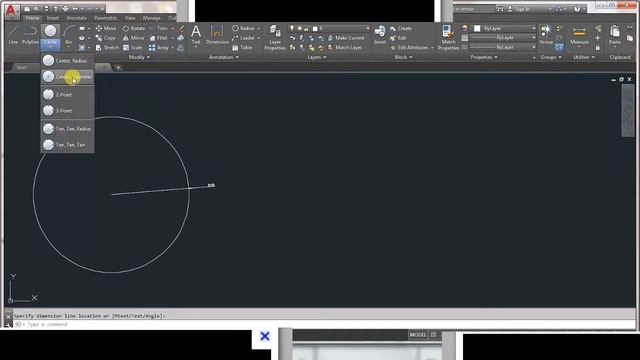Expand the Utilities panel
This screenshot has width=640, height=360.
pyautogui.click(x=583, y=57)
